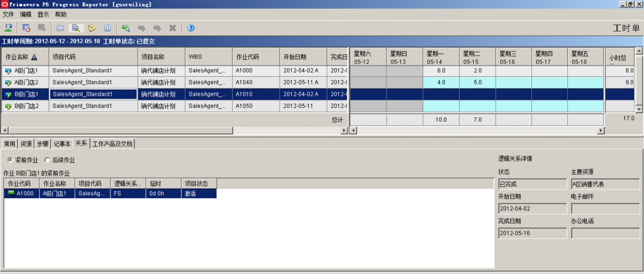Image resolution: width=644 pixels, height=274 pixels.
Task: Click the 延时 column header
Action: click(163, 183)
